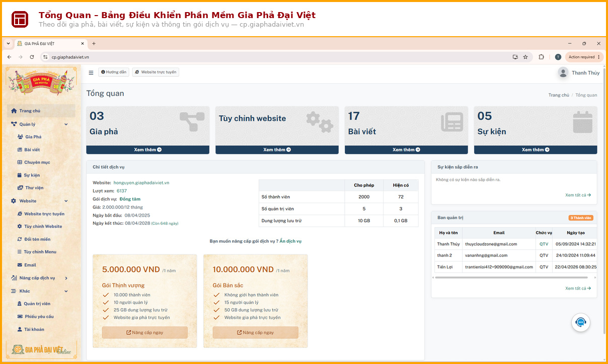The height and width of the screenshot is (364, 608).
Task: Bookmark this page with star icon
Action: pos(525,57)
